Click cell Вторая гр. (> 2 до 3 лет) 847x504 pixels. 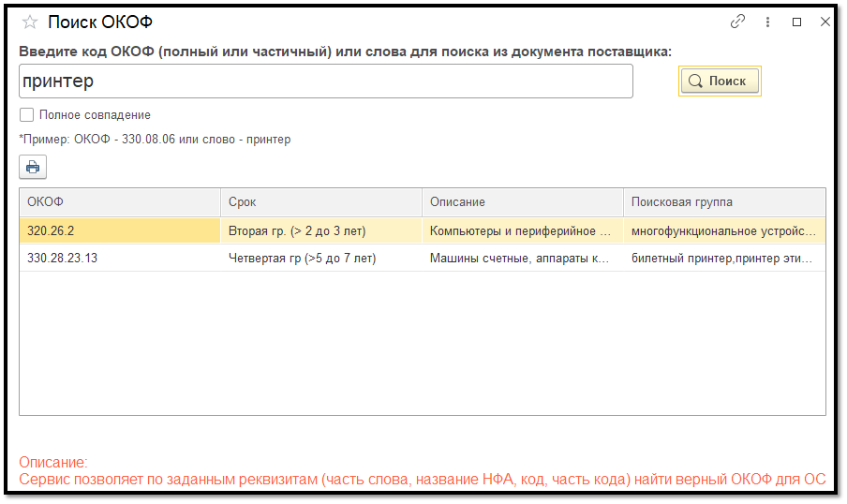321,230
